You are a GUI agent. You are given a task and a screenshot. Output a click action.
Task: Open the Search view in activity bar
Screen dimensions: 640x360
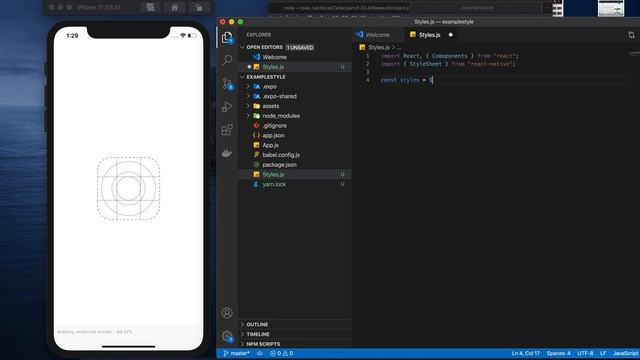227,60
